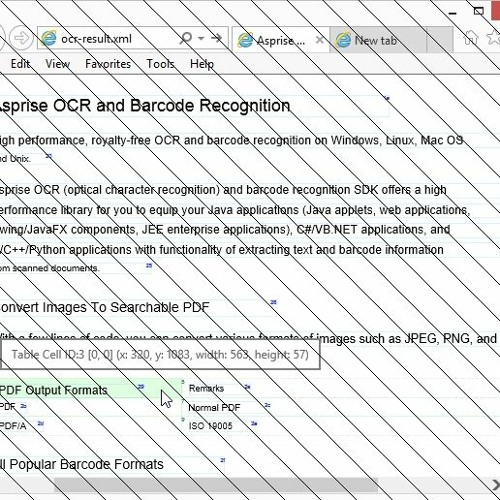The height and width of the screenshot is (500, 500).
Task: Close the Asprise tab
Action: (x=319, y=40)
